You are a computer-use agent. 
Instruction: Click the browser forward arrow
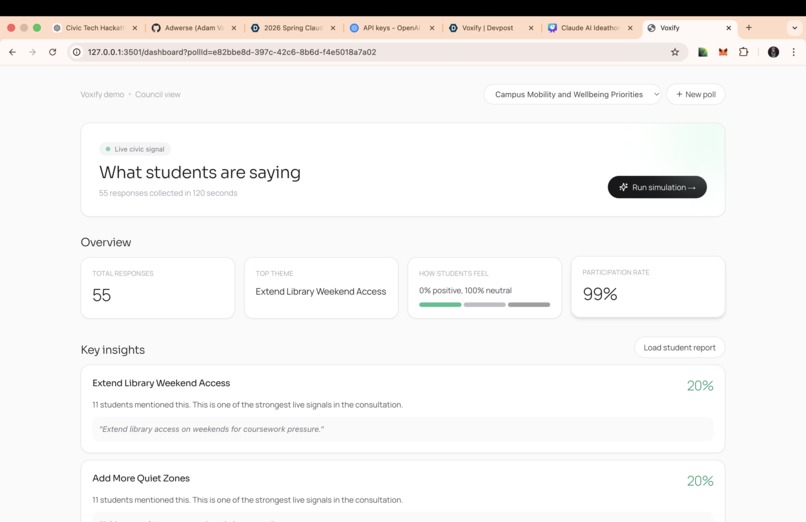click(x=32, y=52)
